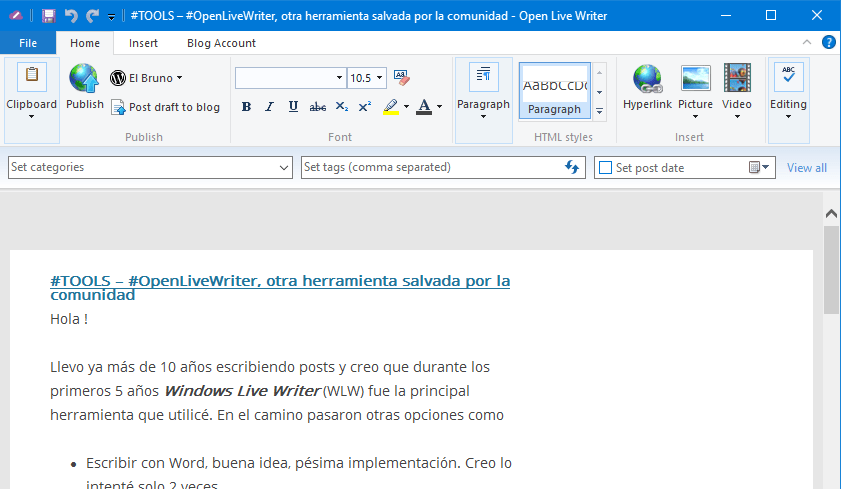The width and height of the screenshot is (841, 489).
Task: Click the Clear formatting icon
Action: coord(402,77)
